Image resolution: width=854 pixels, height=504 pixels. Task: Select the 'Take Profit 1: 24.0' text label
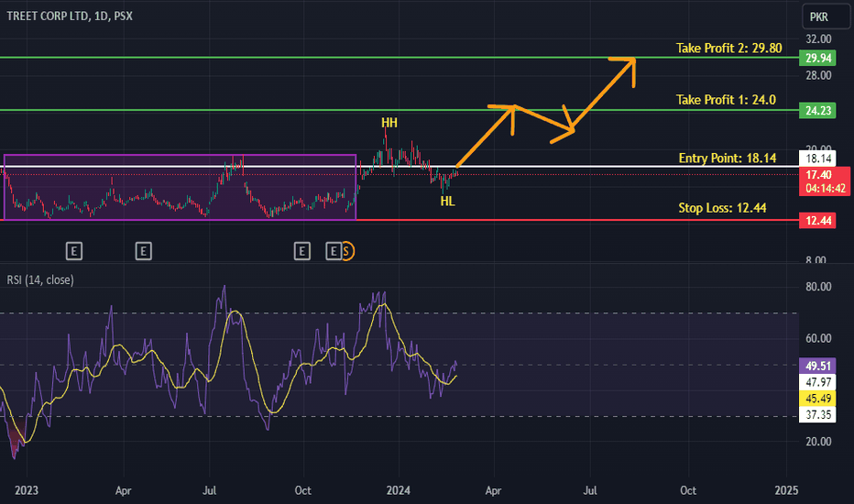point(726,100)
